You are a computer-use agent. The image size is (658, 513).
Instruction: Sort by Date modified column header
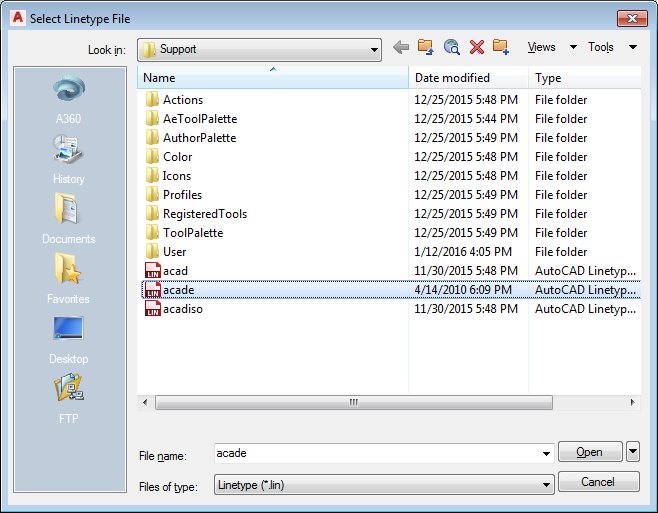pyautogui.click(x=468, y=78)
